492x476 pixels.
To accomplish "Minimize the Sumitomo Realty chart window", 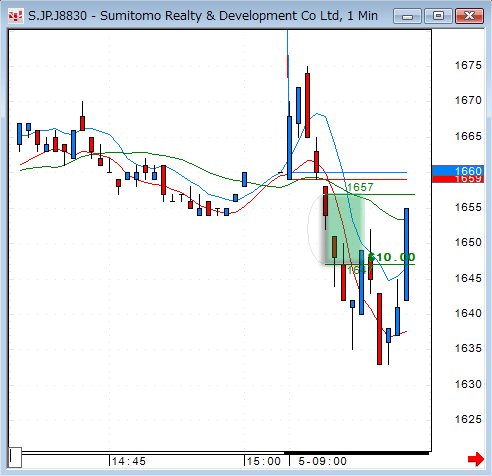I will pos(407,16).
